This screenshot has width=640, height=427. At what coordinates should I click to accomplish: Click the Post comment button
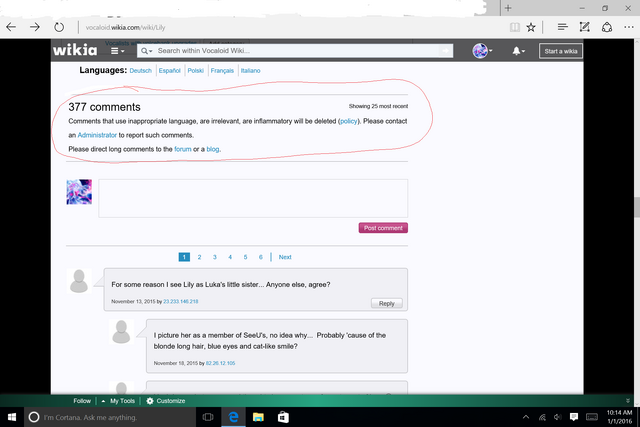click(x=383, y=228)
